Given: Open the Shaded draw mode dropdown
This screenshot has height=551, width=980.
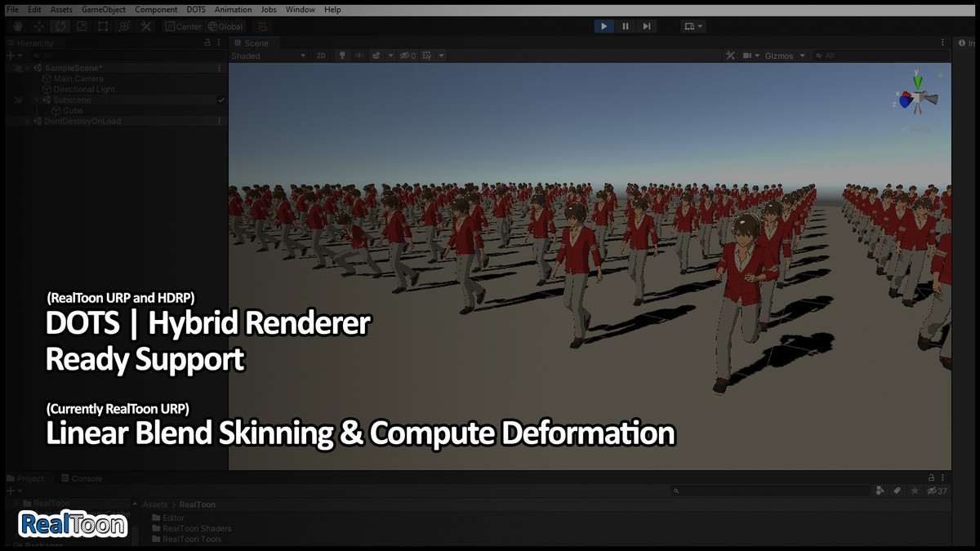Looking at the screenshot, I should [269, 56].
